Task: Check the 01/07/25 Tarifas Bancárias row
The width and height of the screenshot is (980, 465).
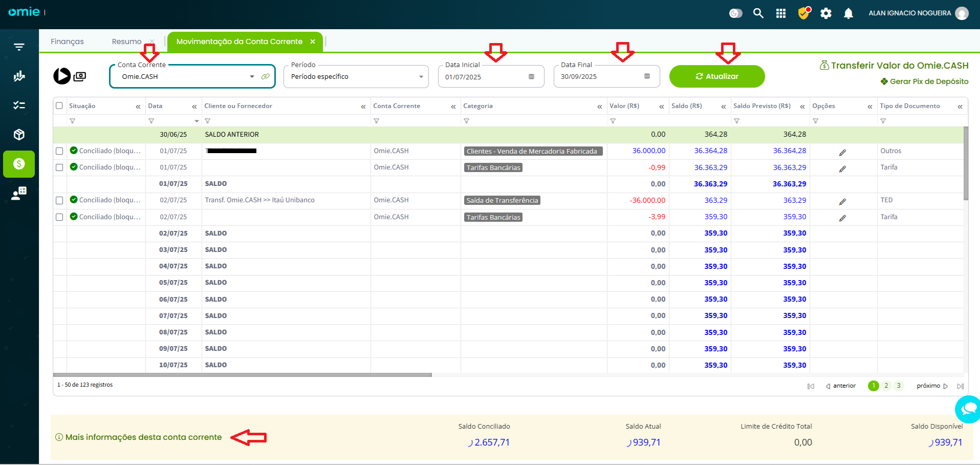Action: coord(59,167)
